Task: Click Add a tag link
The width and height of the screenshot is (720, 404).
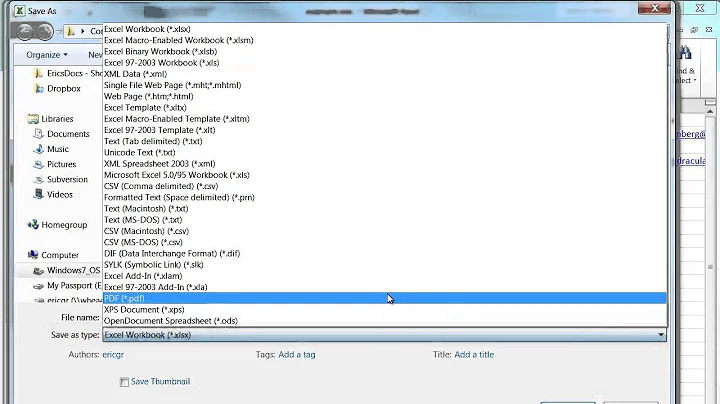Action: 297,354
